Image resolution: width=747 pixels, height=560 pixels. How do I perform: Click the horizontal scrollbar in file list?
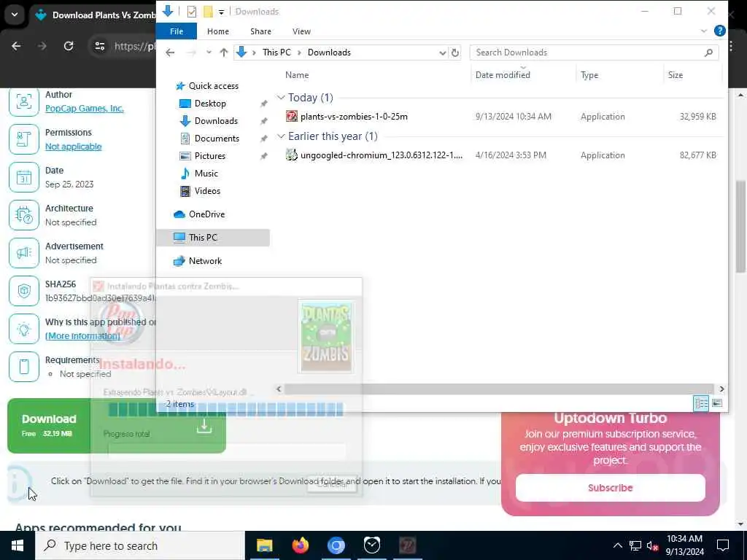(499, 389)
